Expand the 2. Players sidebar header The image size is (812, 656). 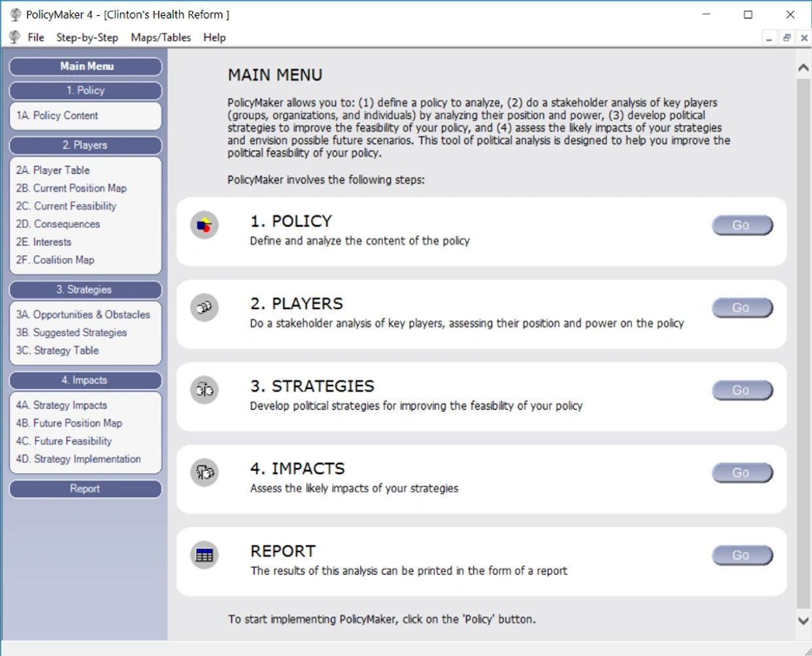85,145
